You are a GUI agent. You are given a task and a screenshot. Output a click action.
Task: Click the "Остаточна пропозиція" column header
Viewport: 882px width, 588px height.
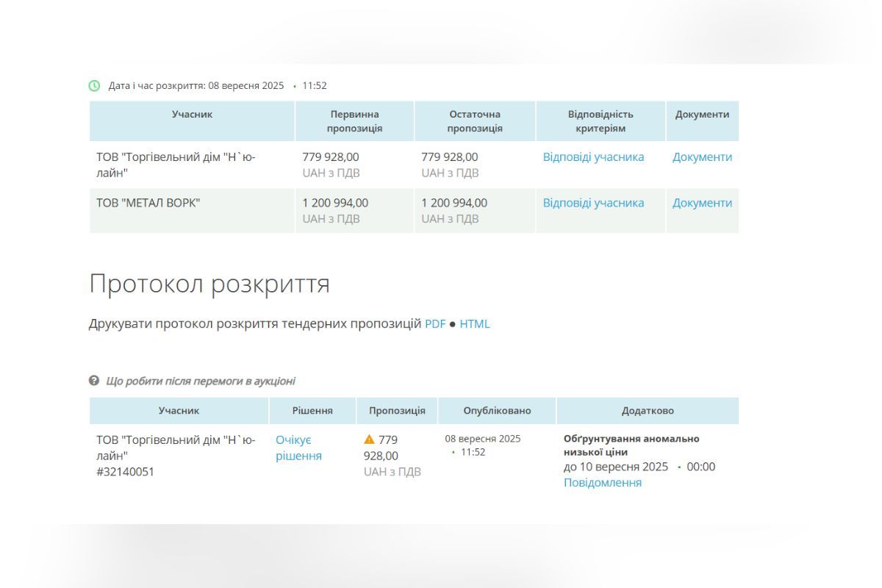(x=473, y=121)
